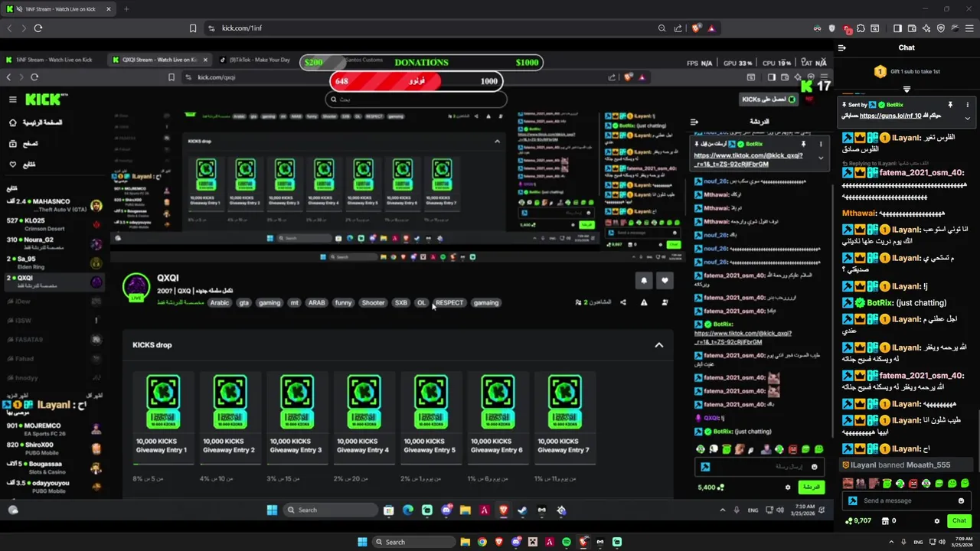
Task: Click Brave VPN shield icon in toolbar
Action: click(941, 28)
